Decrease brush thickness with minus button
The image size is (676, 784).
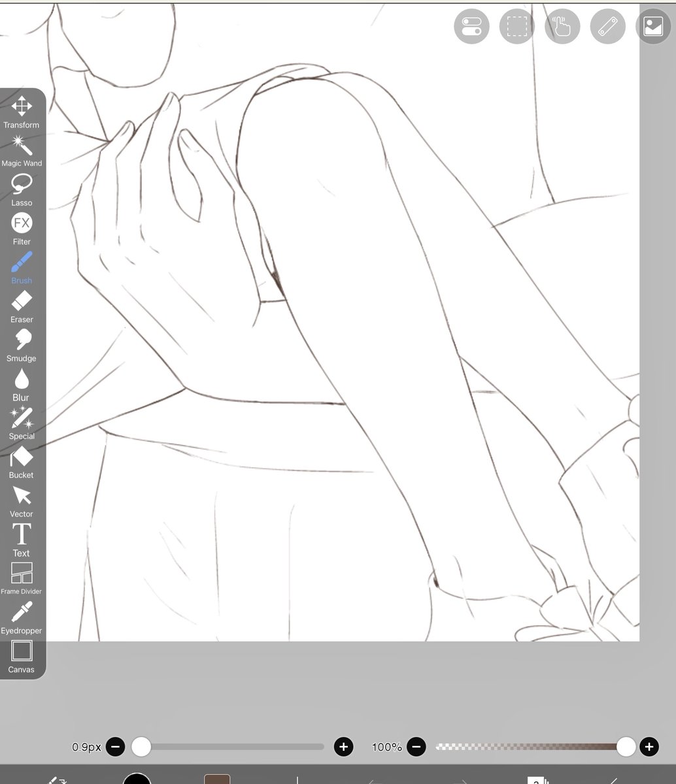coord(115,746)
